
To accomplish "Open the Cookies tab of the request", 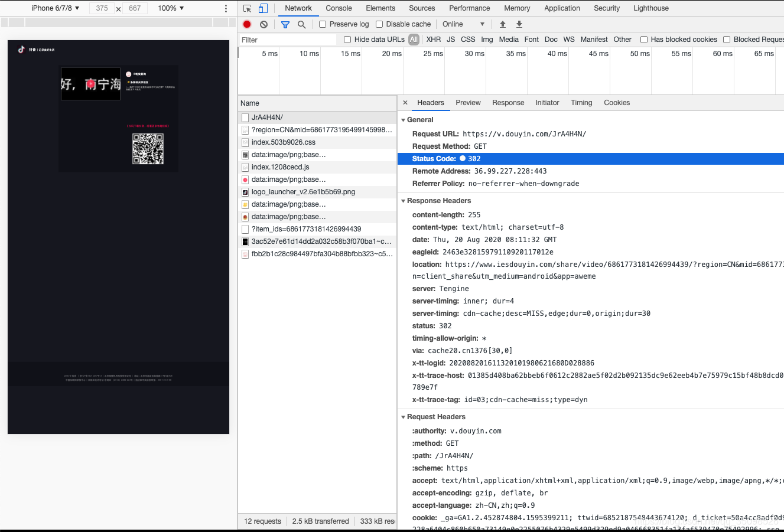I will 617,103.
